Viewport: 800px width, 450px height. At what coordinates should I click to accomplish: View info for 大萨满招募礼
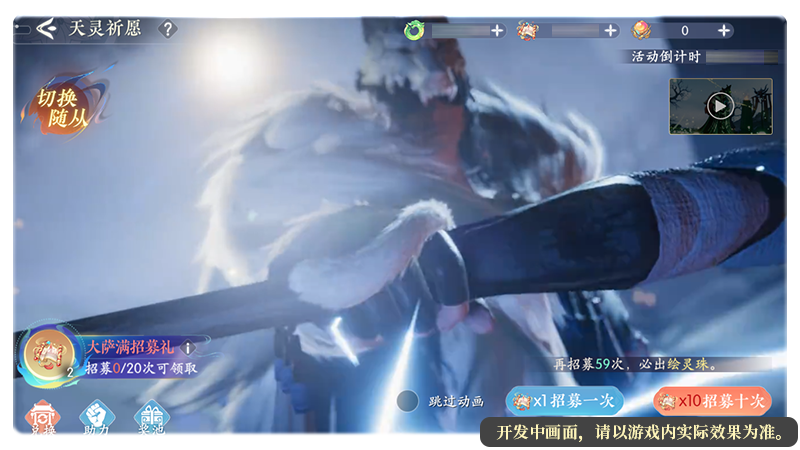[188, 348]
